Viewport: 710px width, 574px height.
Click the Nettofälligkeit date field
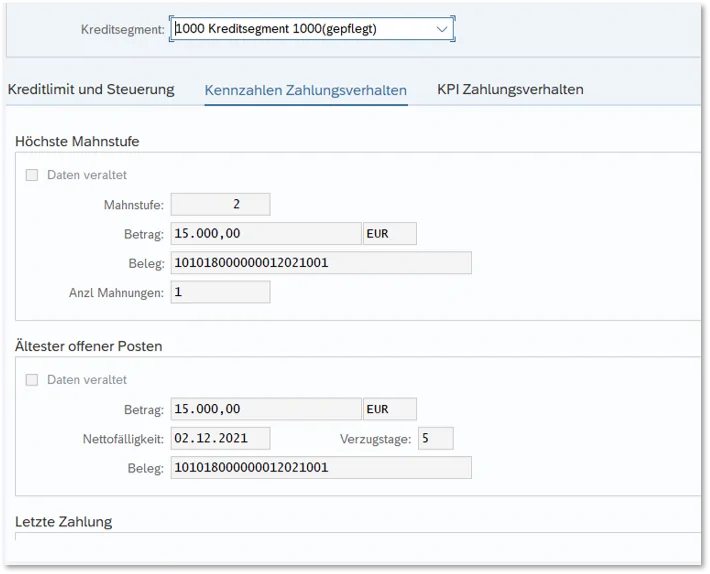click(x=220, y=438)
